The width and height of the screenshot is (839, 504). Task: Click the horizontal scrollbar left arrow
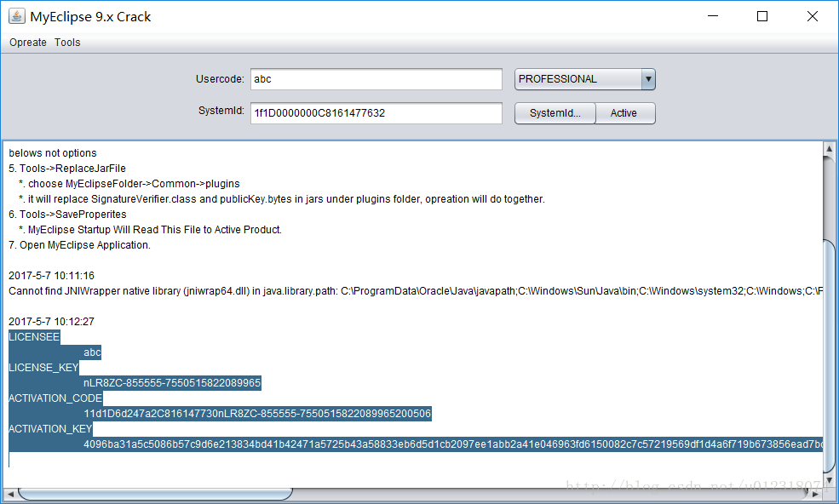click(10, 494)
